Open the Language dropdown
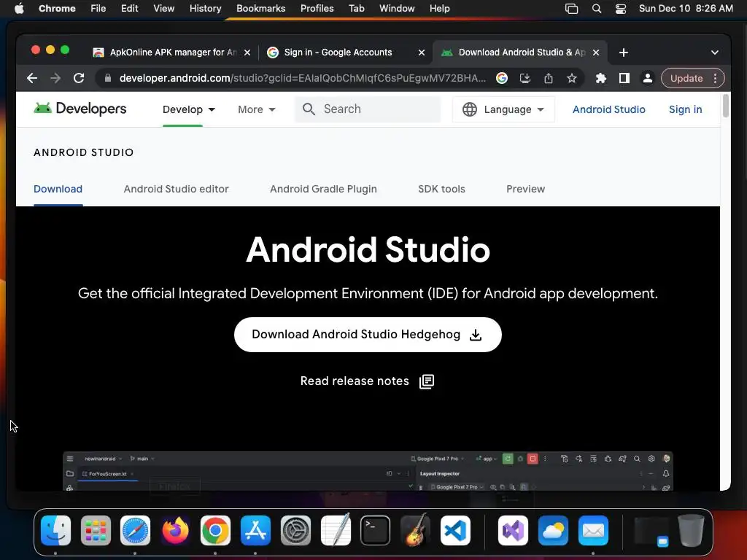The width and height of the screenshot is (747, 560). [503, 109]
